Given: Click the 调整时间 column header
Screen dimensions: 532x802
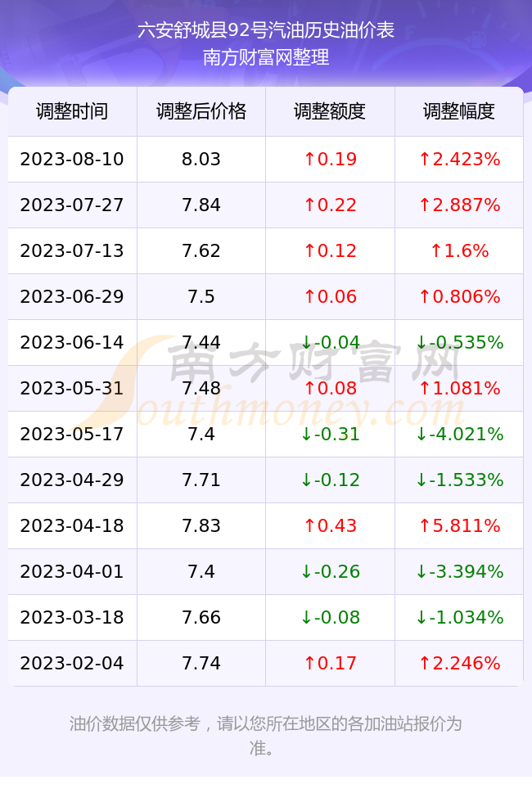Looking at the screenshot, I should 72,111.
